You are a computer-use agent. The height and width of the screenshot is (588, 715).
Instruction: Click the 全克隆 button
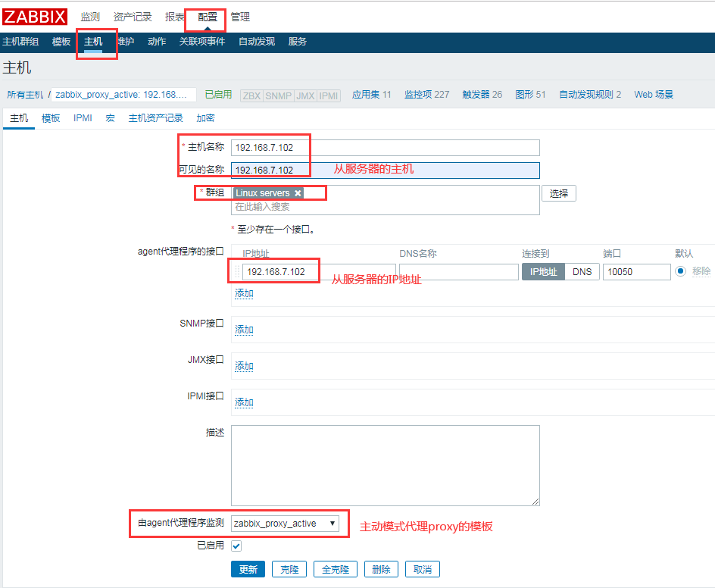pos(335,569)
